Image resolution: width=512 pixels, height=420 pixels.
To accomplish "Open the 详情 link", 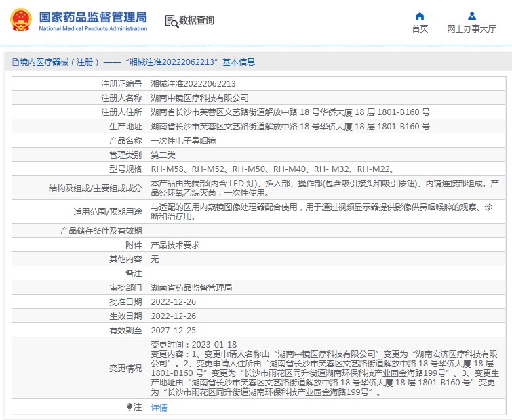I will point(158,407).
